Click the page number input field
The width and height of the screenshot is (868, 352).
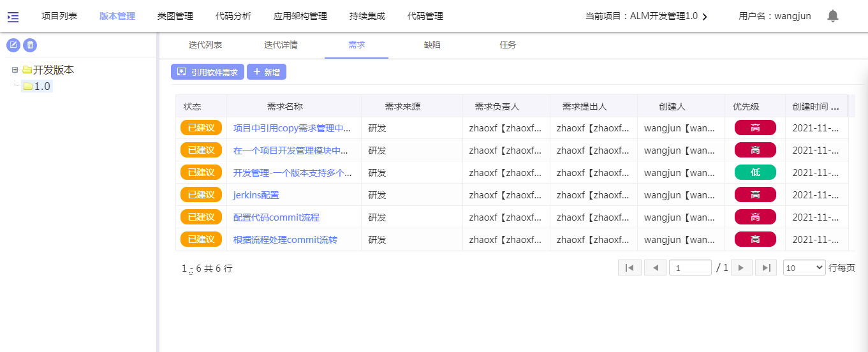690,268
